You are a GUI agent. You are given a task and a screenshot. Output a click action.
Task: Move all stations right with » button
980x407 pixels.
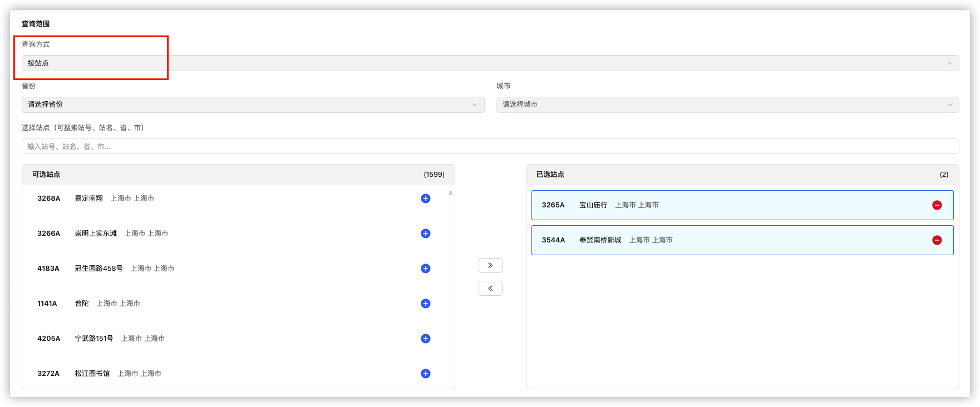pos(490,266)
